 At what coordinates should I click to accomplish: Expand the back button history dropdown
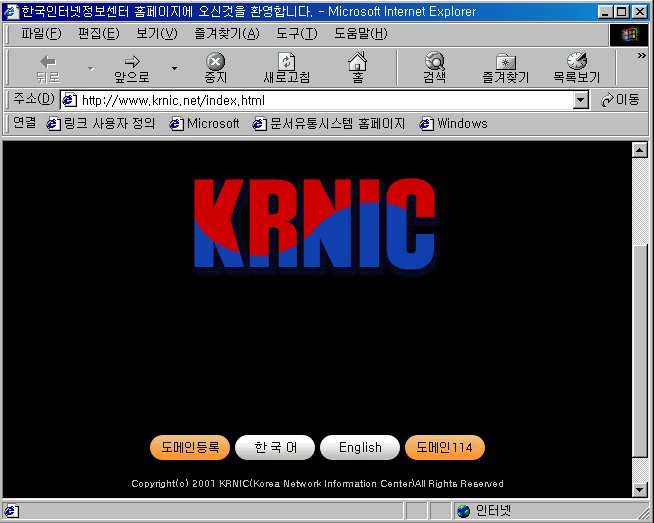(x=91, y=68)
